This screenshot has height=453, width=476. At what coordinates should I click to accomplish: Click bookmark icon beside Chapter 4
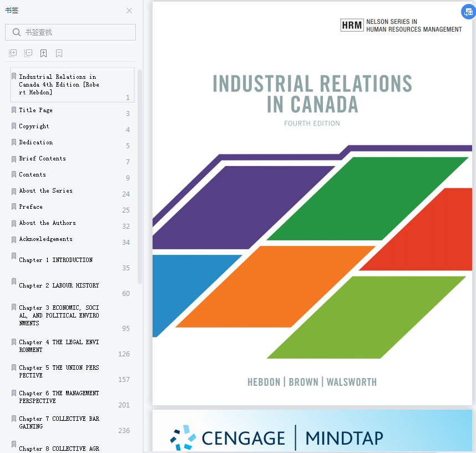pyautogui.click(x=14, y=342)
